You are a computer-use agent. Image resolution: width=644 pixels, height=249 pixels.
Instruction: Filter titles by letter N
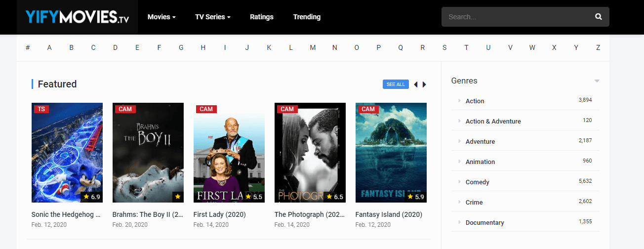pos(335,48)
